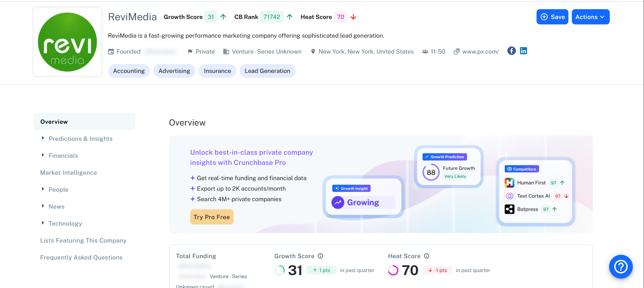Click the Lead Generation category tag
Viewport: 644px width, 288px height.
267,71
